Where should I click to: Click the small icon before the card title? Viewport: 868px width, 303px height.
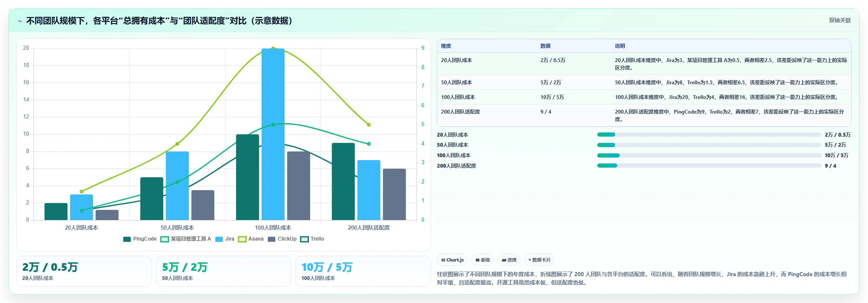point(20,21)
